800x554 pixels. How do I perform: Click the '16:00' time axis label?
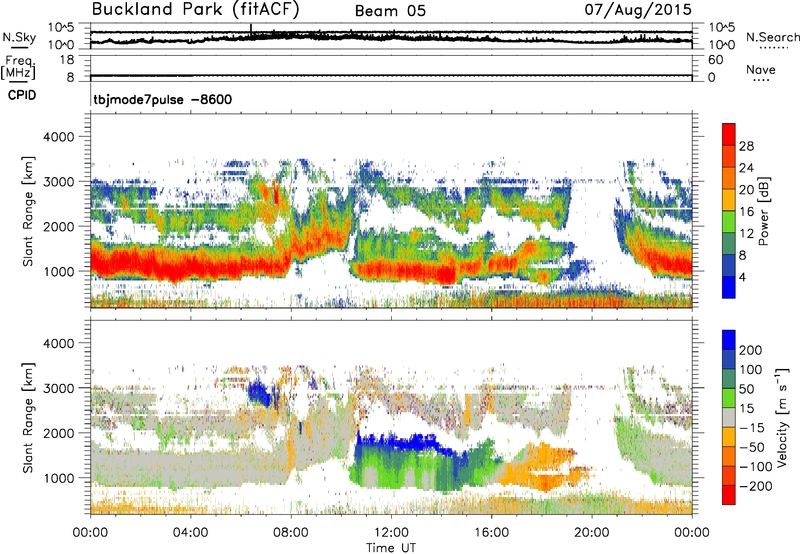click(491, 533)
